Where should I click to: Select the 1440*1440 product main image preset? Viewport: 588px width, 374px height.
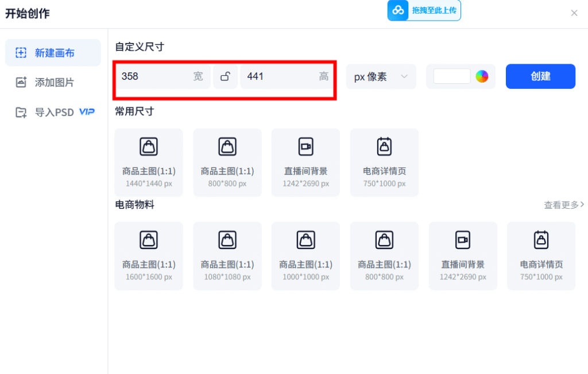coord(149,162)
